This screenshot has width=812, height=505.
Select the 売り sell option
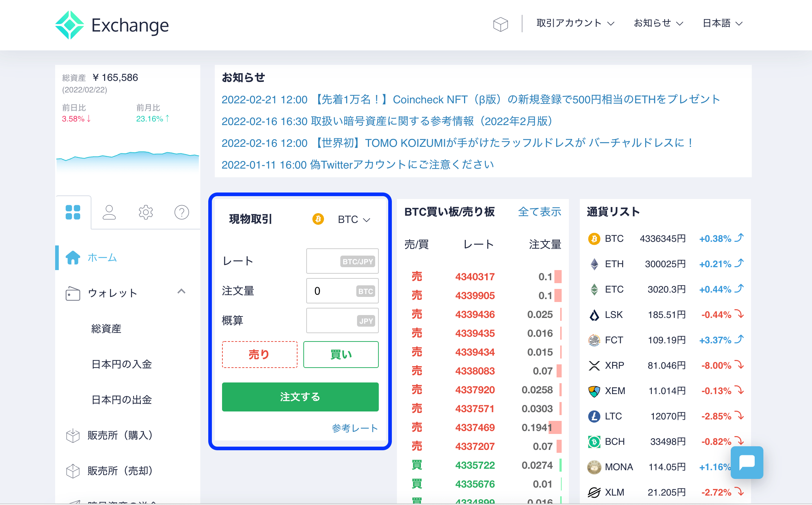click(259, 354)
